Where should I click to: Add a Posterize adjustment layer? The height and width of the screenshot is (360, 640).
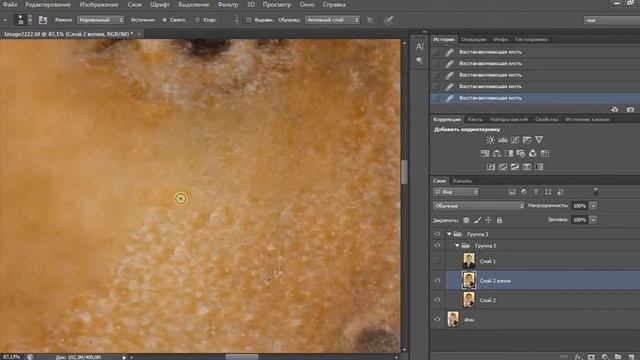click(503, 167)
